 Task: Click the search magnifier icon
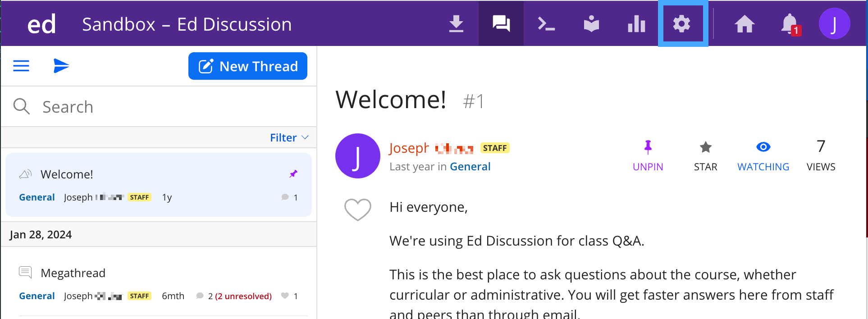point(21,106)
